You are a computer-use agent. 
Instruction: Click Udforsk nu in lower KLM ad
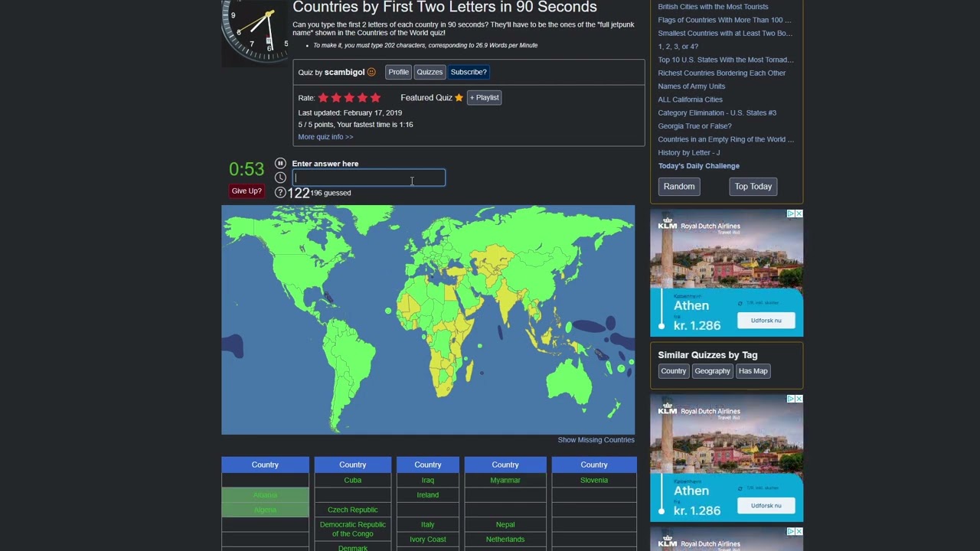(766, 506)
